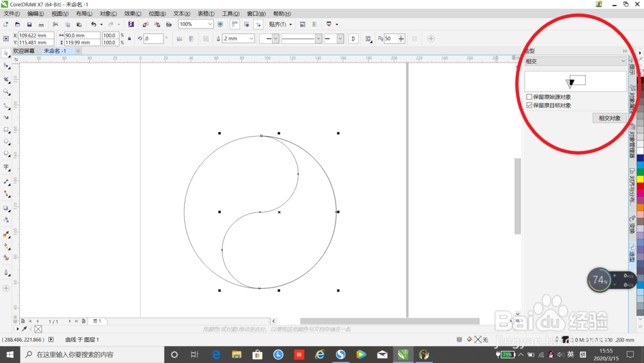The image size is (644, 363).
Task: Select the Artistic Media tool
Action: point(6,117)
